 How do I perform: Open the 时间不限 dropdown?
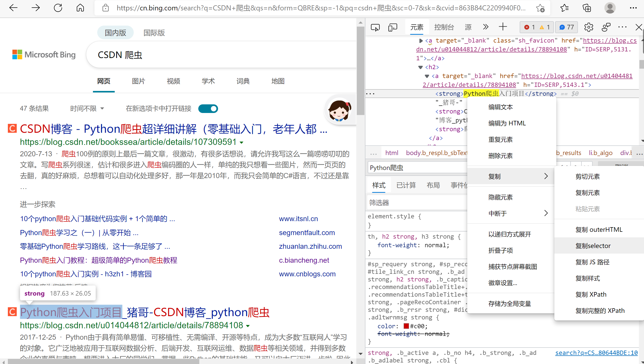point(87,108)
